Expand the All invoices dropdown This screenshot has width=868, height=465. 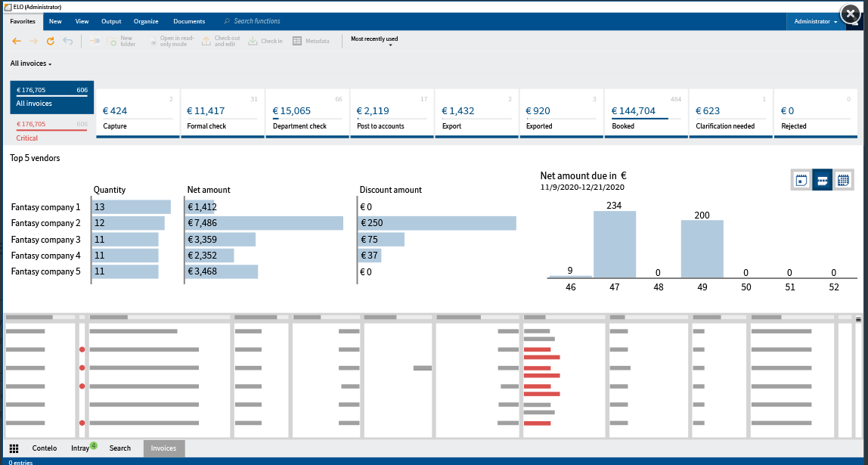coord(31,64)
